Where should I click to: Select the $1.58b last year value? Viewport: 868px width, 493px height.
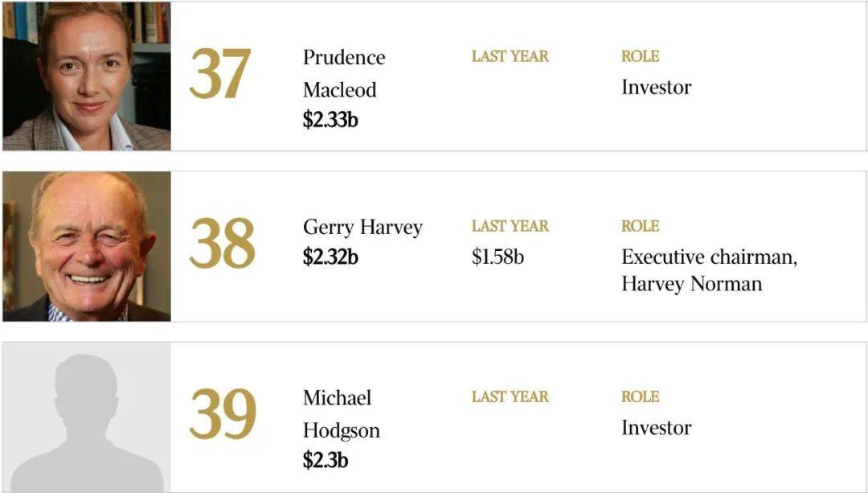click(x=497, y=257)
